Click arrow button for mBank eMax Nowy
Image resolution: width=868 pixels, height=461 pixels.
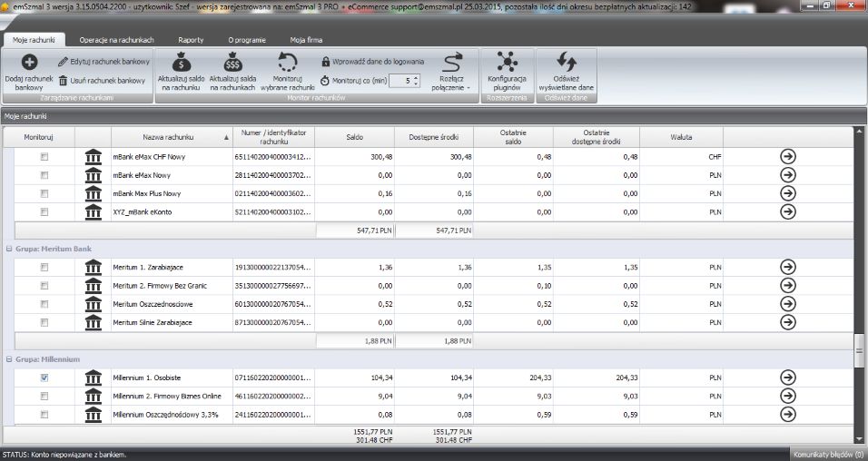pos(788,175)
